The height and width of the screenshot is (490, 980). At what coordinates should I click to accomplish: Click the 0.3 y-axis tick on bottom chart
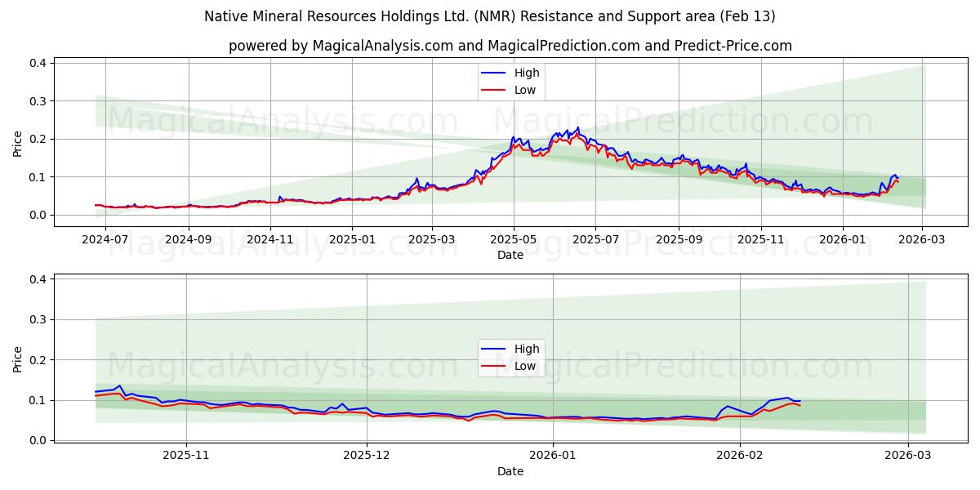tap(38, 319)
